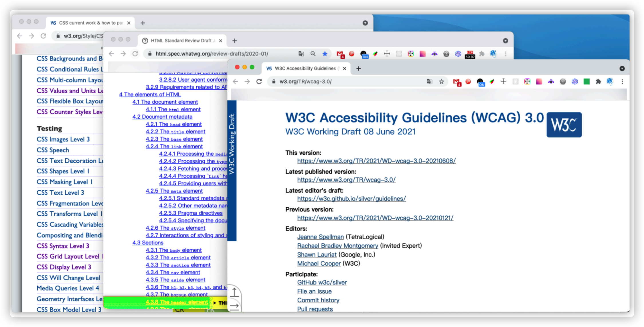Viewport: 644px width, 327px height.
Task: Open Michael Cooper editor link
Action: point(319,263)
